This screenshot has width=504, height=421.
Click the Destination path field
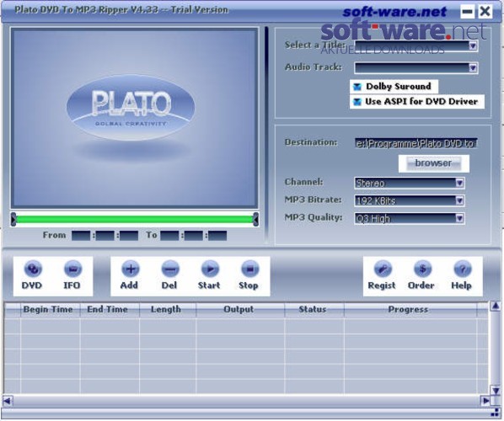(416, 143)
